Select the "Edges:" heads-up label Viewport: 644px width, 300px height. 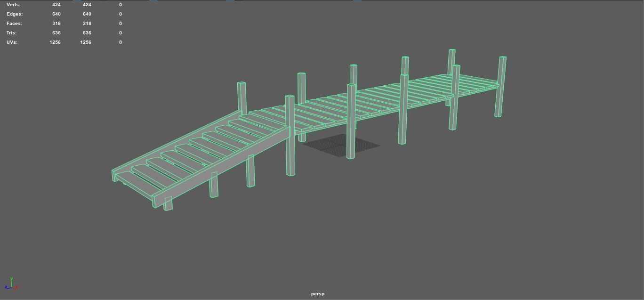click(x=14, y=14)
